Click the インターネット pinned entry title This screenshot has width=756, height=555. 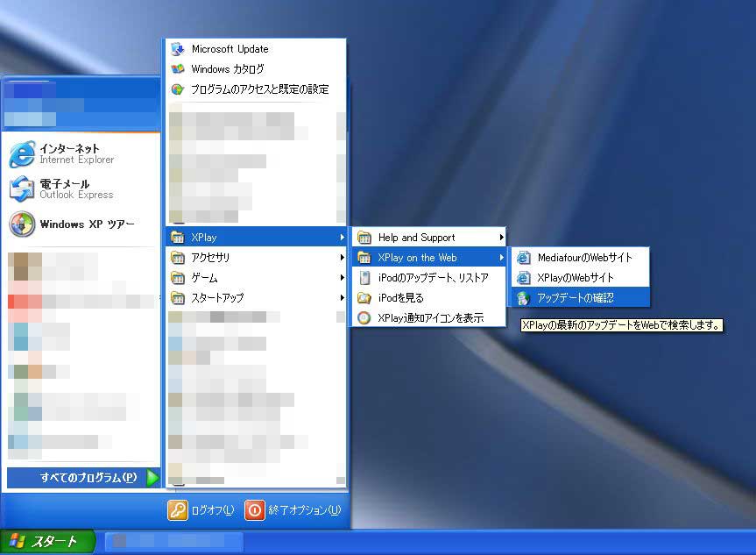tap(69, 148)
